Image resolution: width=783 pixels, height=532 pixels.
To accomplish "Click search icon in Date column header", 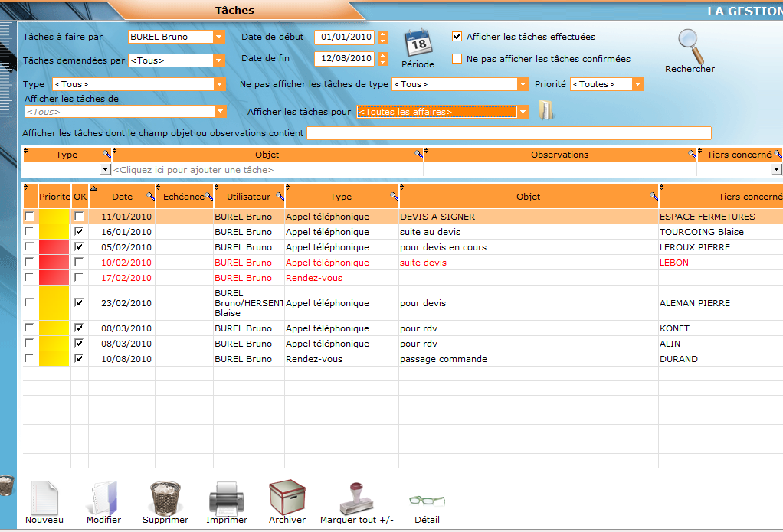I will (150, 196).
